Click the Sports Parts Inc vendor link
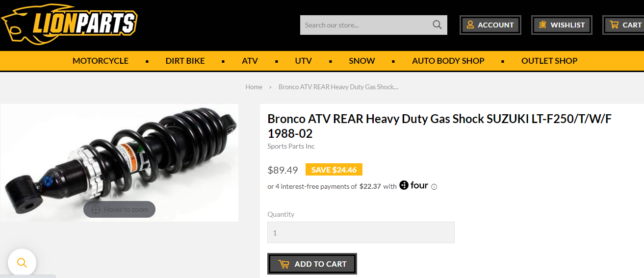Image resolution: width=644 pixels, height=278 pixels. tap(291, 146)
